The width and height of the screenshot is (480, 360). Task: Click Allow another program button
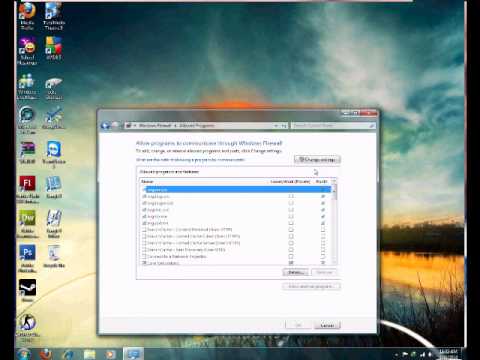click(311, 286)
